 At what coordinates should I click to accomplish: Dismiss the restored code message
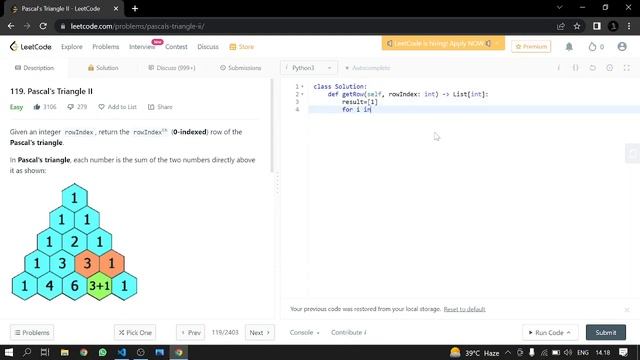pyautogui.click(x=627, y=310)
